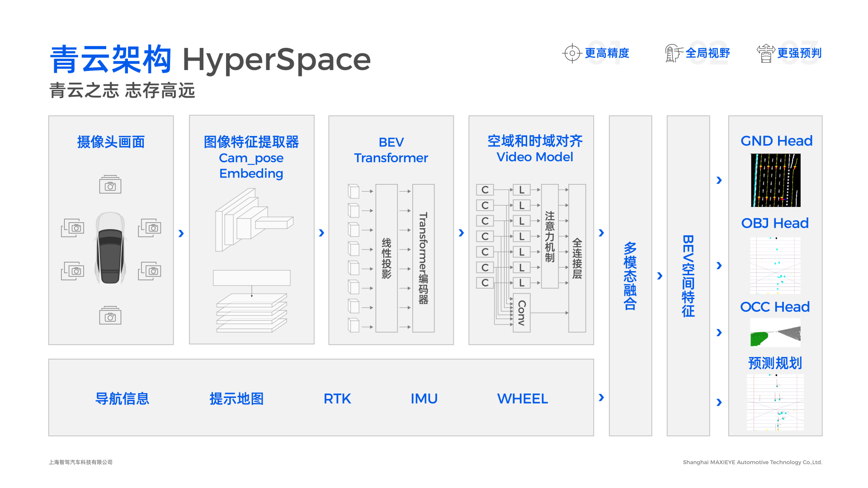Click the OCC Head occupancy thumbnail

[775, 333]
